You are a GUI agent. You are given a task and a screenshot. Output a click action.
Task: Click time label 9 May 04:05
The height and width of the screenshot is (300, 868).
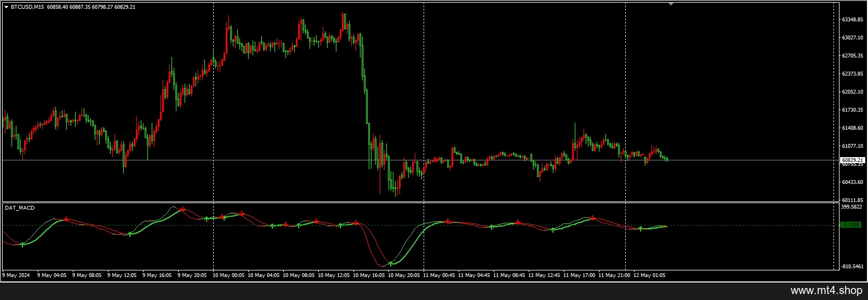click(52, 275)
